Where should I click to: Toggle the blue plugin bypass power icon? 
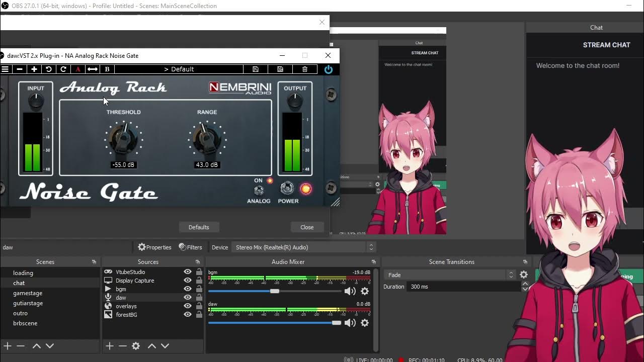(329, 69)
